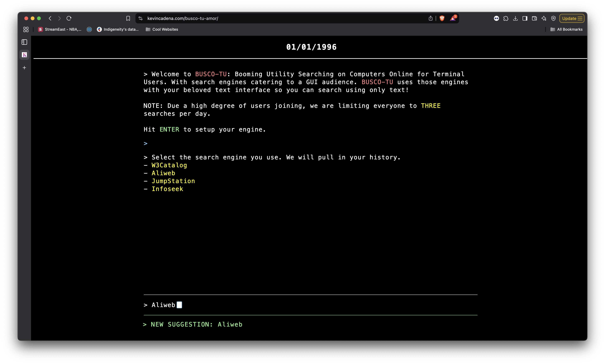This screenshot has height=364, width=605.
Task: Select JumpStation search engine option
Action: click(173, 181)
